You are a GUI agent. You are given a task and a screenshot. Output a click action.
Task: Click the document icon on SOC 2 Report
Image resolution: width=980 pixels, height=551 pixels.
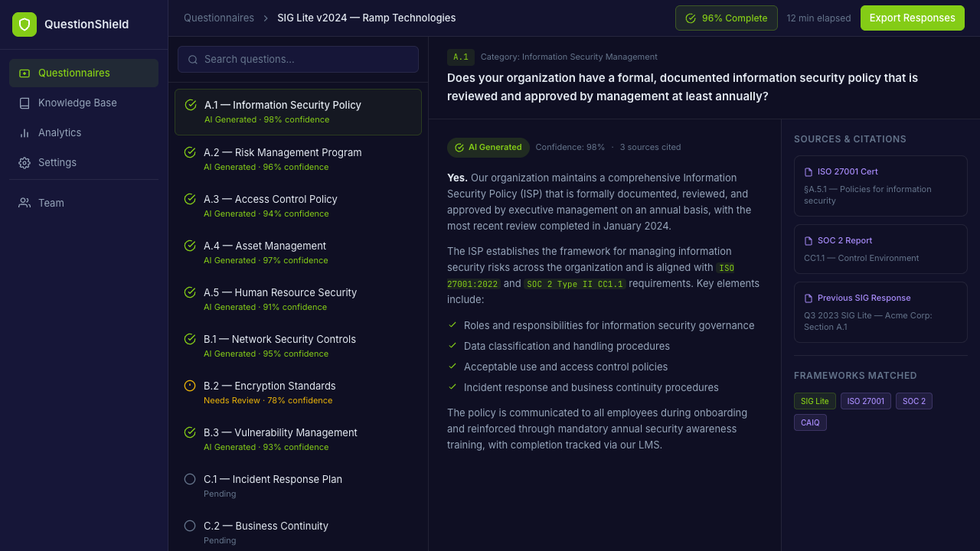click(x=808, y=241)
